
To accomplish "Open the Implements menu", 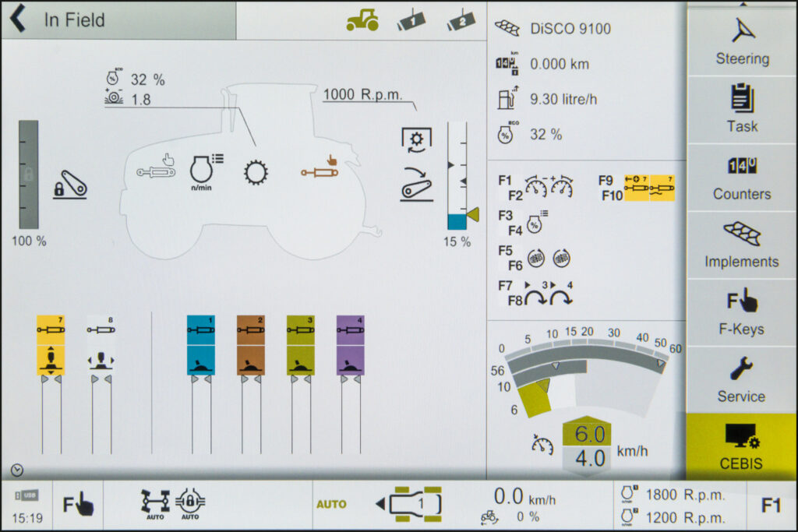I will pos(741,245).
